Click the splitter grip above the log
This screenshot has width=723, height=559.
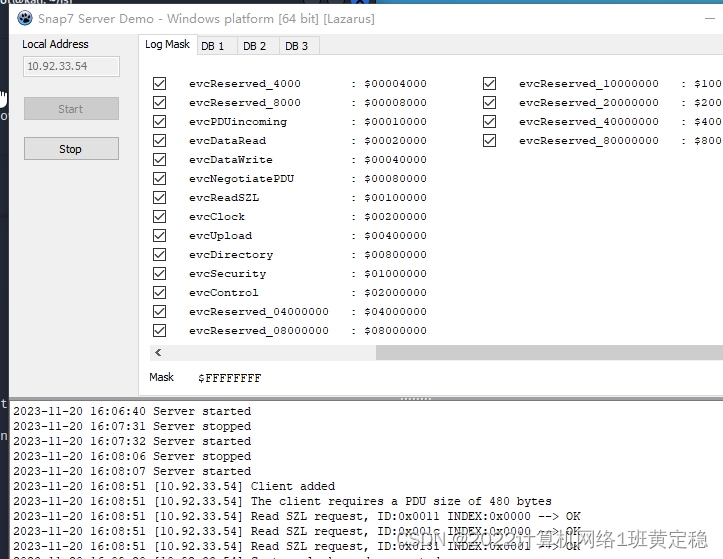pos(416,398)
